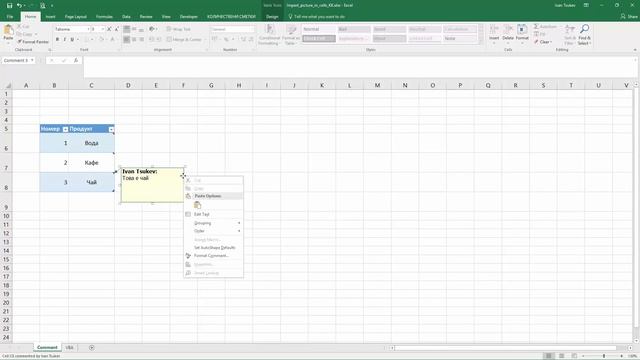Click Insert cells in the ribbon
Screen dimensions: 640x360
[494, 33]
